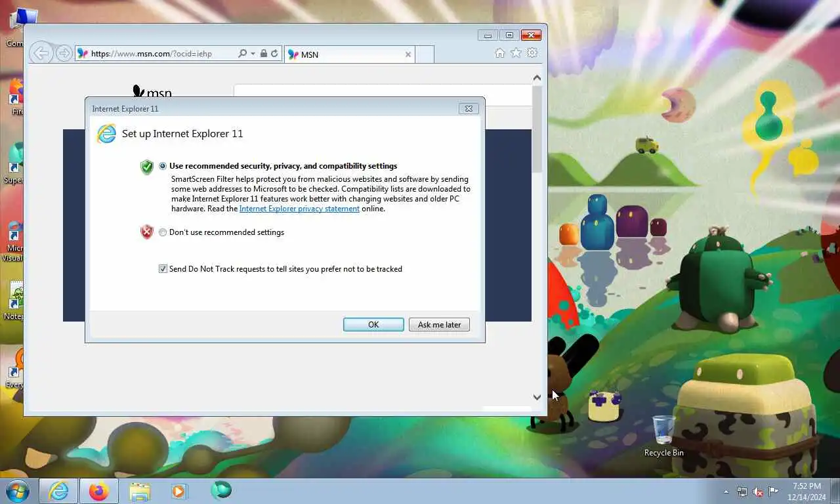Select Use recommended security settings option
840x504 pixels.
(163, 166)
